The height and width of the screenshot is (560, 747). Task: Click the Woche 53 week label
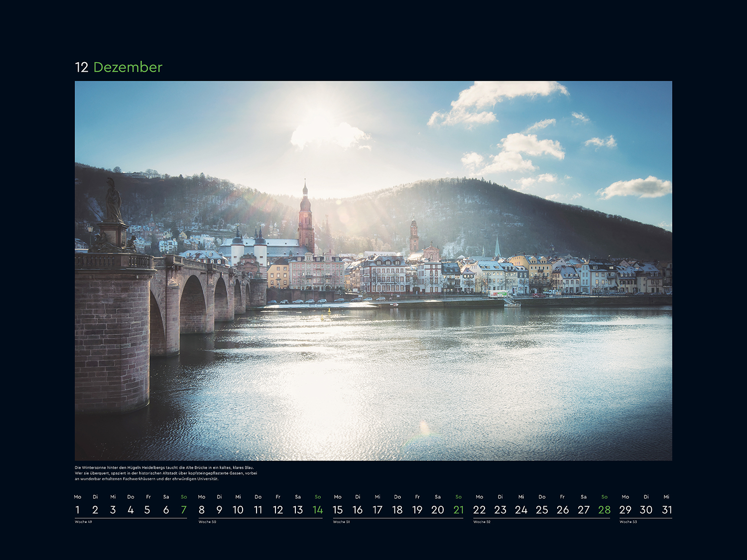pyautogui.click(x=628, y=522)
